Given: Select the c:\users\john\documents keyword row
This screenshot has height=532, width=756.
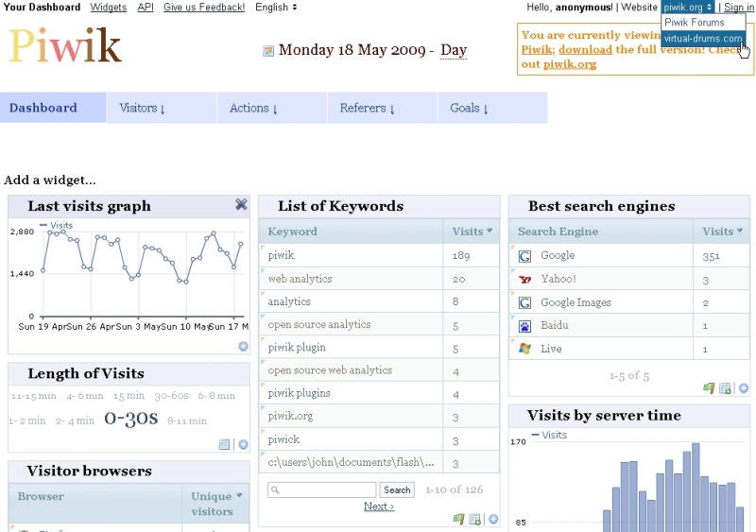Looking at the screenshot, I should (x=379, y=462).
